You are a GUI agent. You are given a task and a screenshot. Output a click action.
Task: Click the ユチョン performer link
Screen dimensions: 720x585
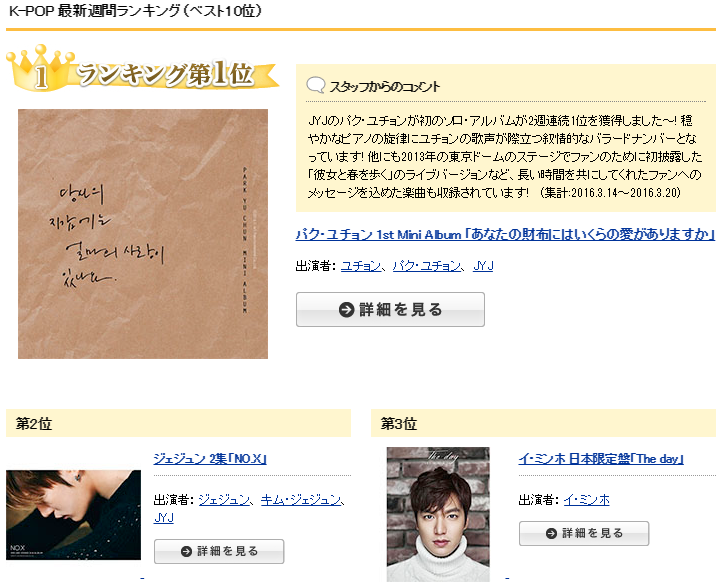(361, 266)
